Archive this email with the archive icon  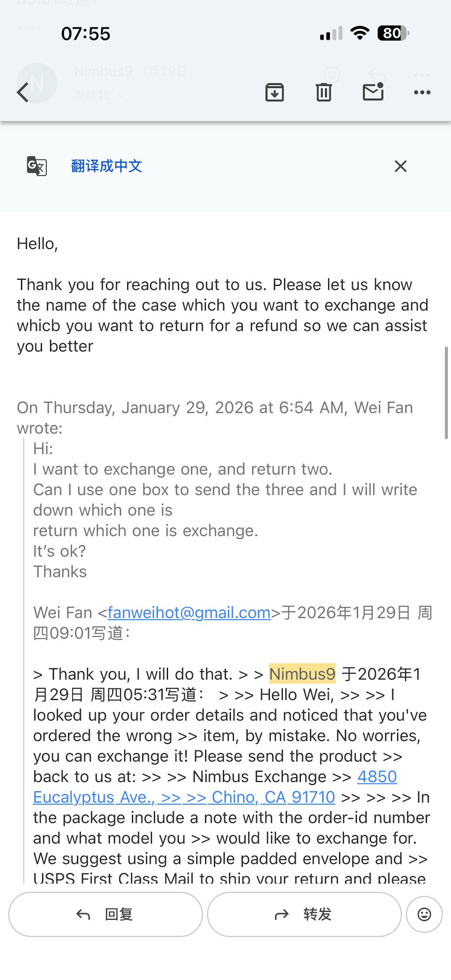pos(274,92)
